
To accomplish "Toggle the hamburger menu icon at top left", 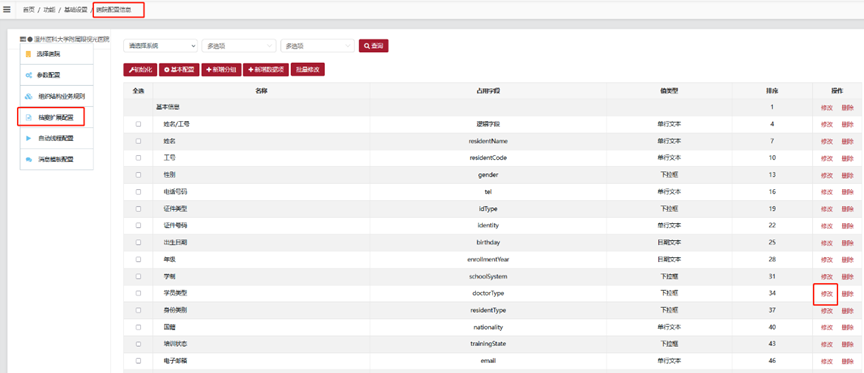I will pyautogui.click(x=7, y=9).
